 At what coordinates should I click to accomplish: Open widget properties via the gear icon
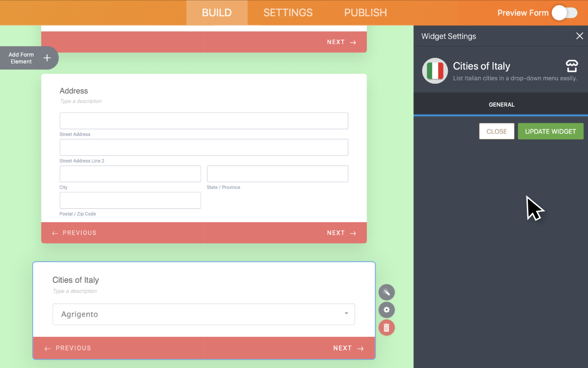(386, 310)
